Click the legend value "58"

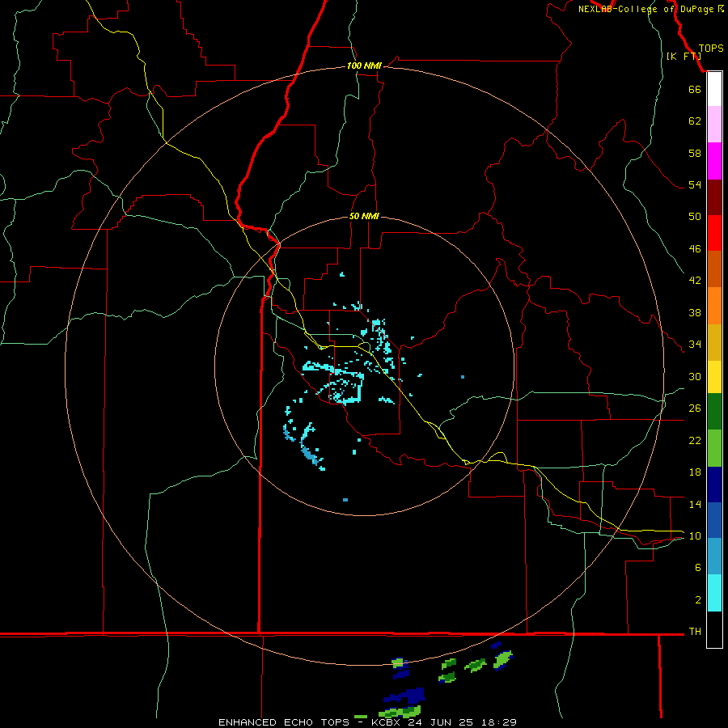[x=695, y=153]
